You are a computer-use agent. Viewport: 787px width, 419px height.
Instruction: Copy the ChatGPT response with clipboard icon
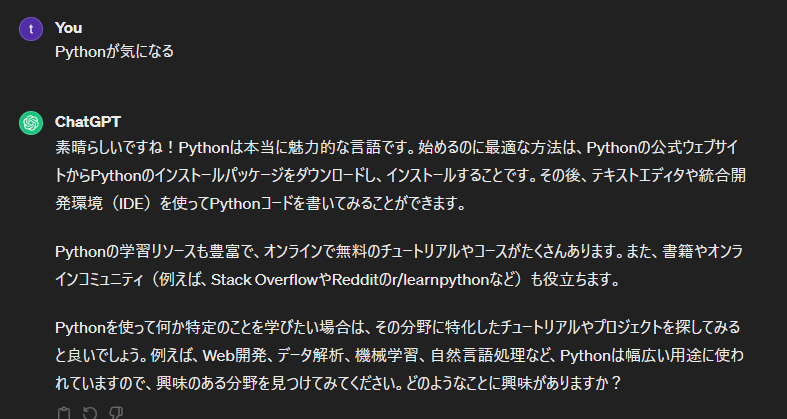pos(63,413)
